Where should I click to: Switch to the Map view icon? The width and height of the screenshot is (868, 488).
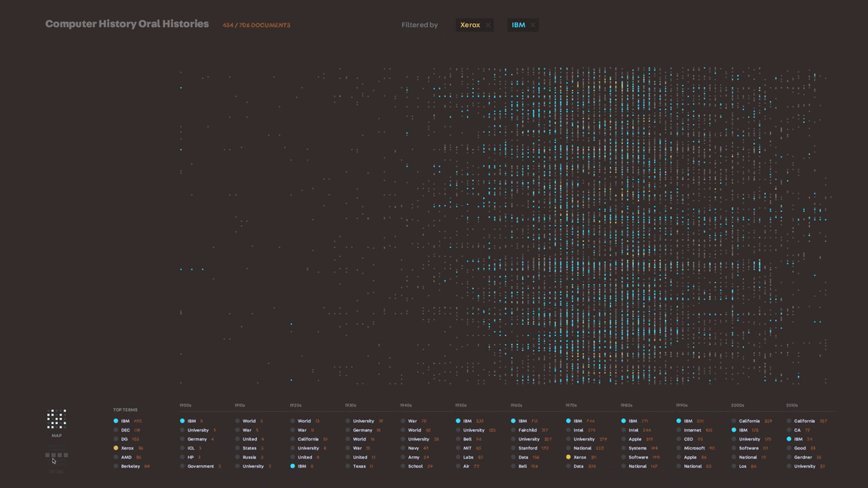[57, 419]
